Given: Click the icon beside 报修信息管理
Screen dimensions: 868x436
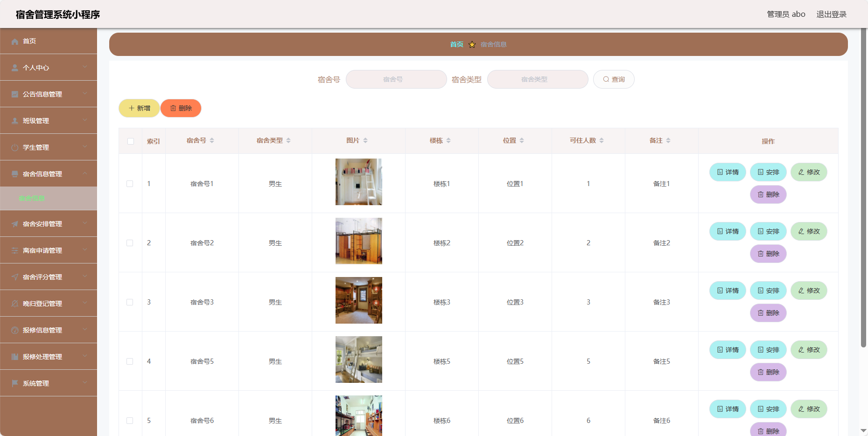Looking at the screenshot, I should click(15, 330).
